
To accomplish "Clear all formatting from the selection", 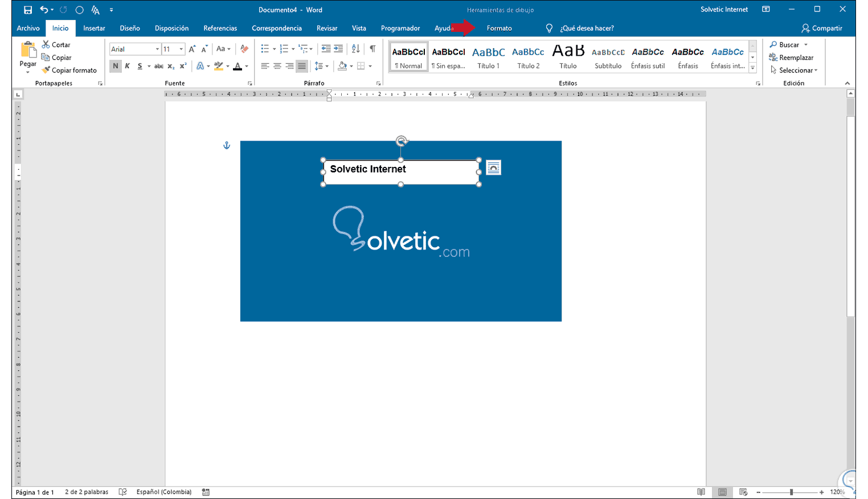I will (x=244, y=49).
